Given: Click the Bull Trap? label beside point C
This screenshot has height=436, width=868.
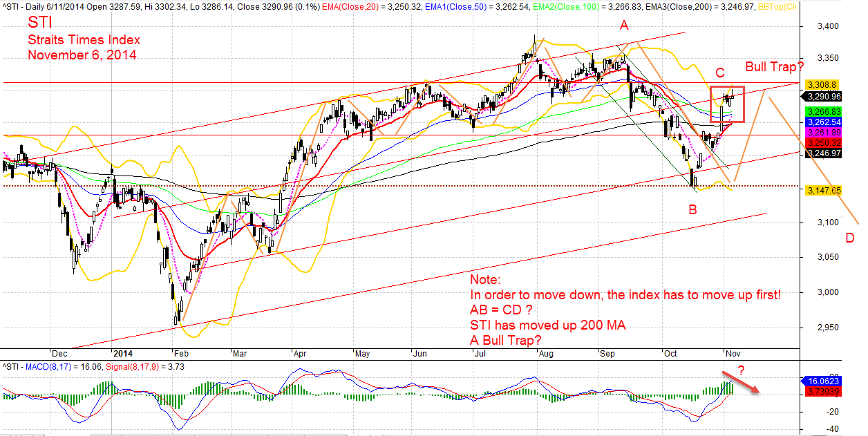Looking at the screenshot, I should pyautogui.click(x=774, y=67).
